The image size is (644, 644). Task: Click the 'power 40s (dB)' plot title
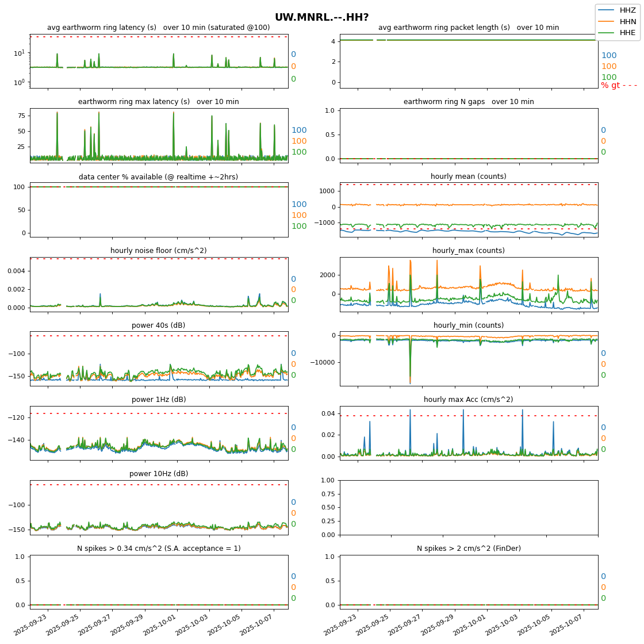pos(158,325)
